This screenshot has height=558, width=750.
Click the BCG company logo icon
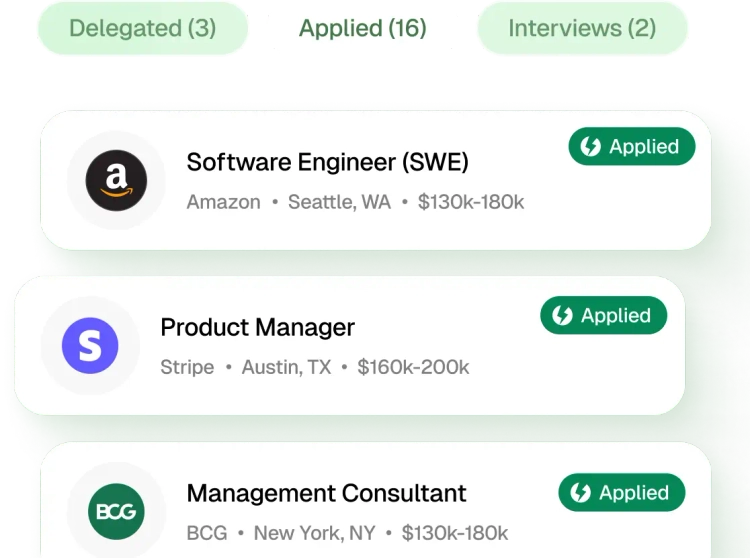point(116,512)
